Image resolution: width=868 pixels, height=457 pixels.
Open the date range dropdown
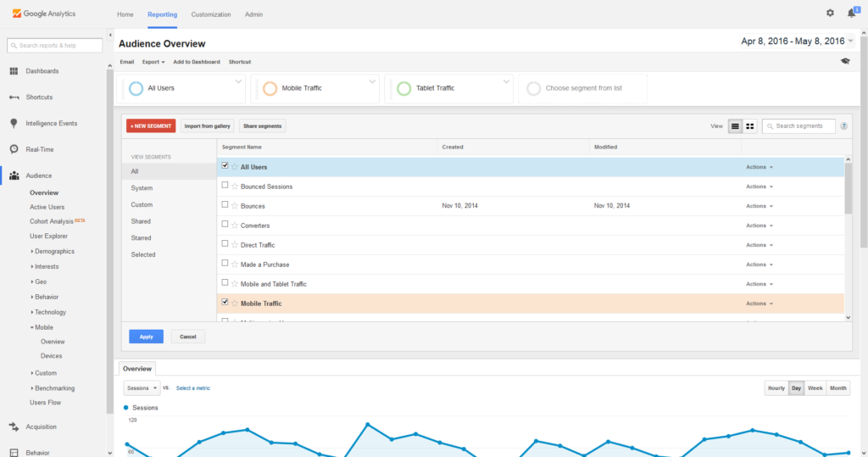[797, 41]
